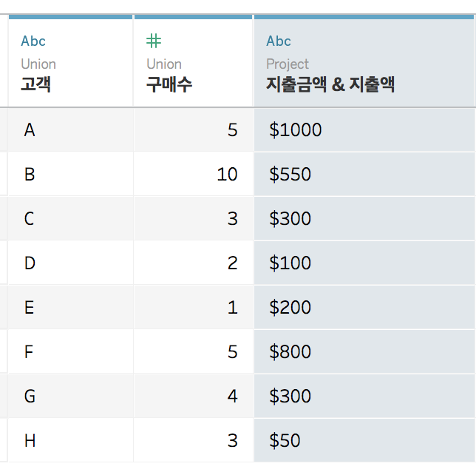
Task: Click the Abc data type icon for 고객
Action: click(33, 41)
